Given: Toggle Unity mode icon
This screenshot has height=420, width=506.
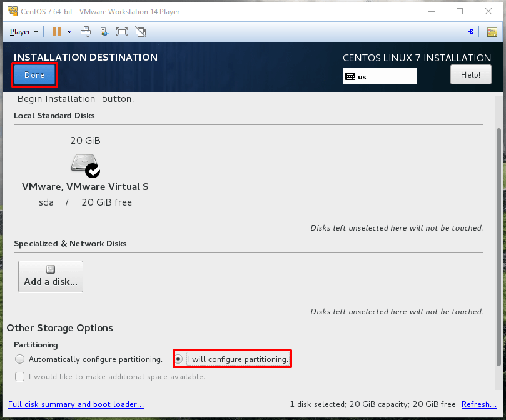Looking at the screenshot, I should pyautogui.click(x=141, y=32).
